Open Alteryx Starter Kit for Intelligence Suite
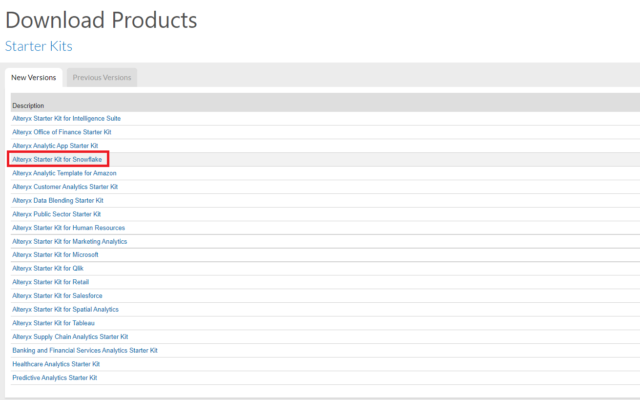This screenshot has height=400, width=640. pos(67,118)
